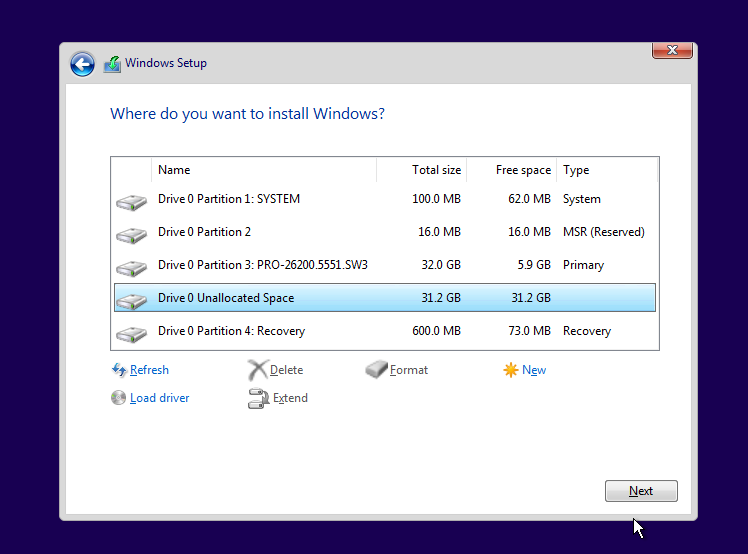Close the Windows Setup window

(x=672, y=50)
